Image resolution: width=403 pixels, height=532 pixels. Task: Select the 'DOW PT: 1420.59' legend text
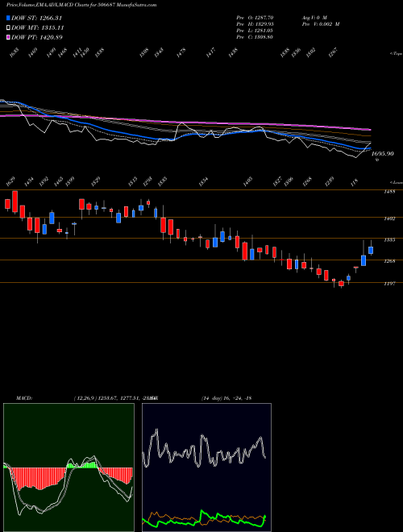37,37
